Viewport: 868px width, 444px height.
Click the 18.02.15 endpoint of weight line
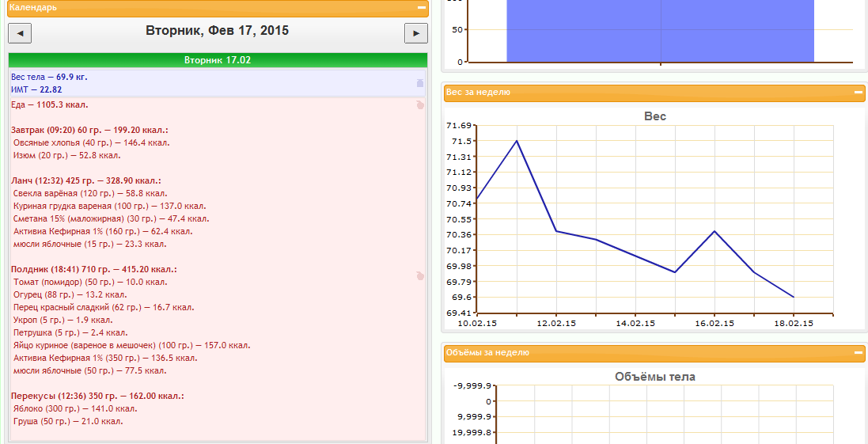pos(794,298)
